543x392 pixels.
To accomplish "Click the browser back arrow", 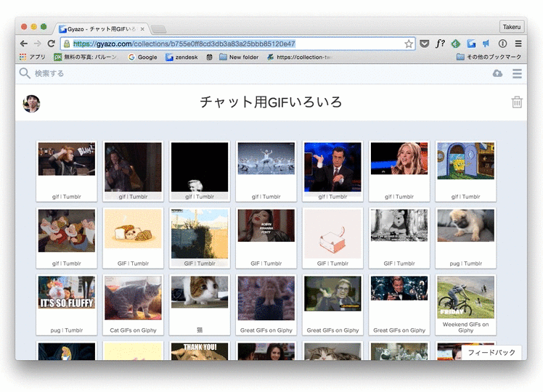I will [x=24, y=44].
